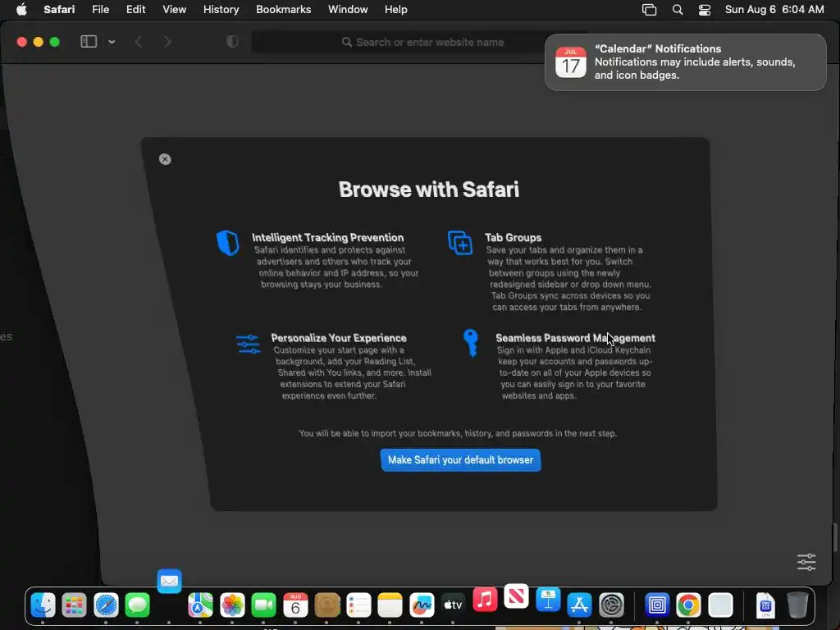Open Stage Manager from the menu bar
The height and width of the screenshot is (630, 840).
tap(649, 10)
